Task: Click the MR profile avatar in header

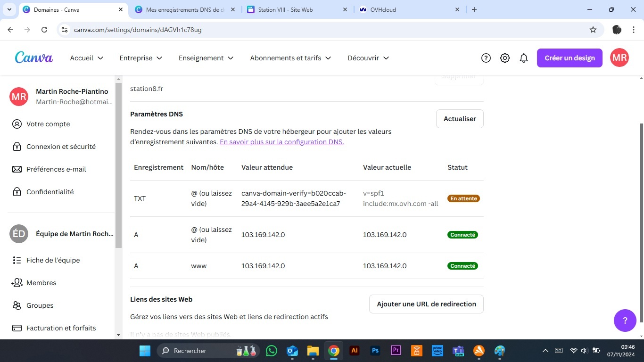Action: click(619, 58)
